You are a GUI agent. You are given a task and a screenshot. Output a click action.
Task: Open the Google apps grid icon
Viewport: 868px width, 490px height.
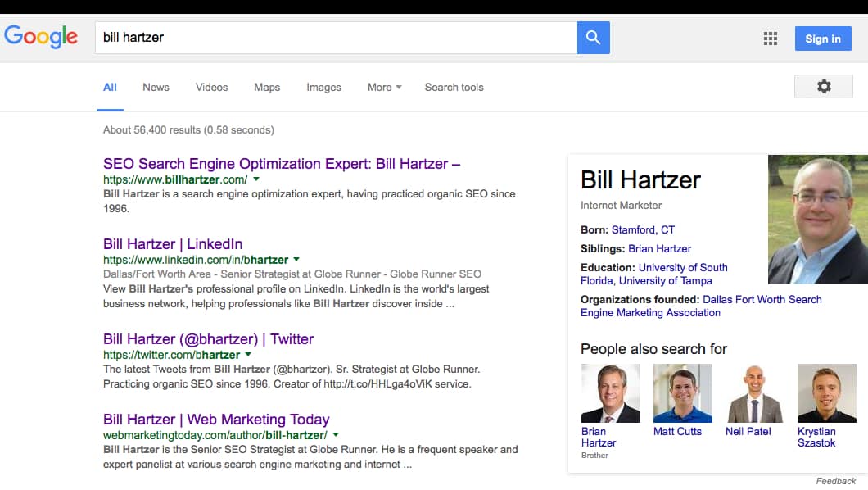click(770, 39)
